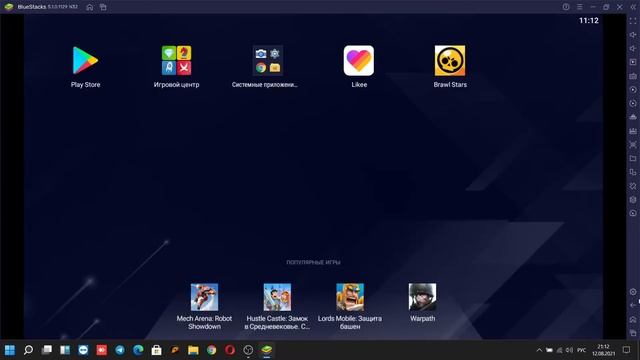Launch the Likee app

359,60
